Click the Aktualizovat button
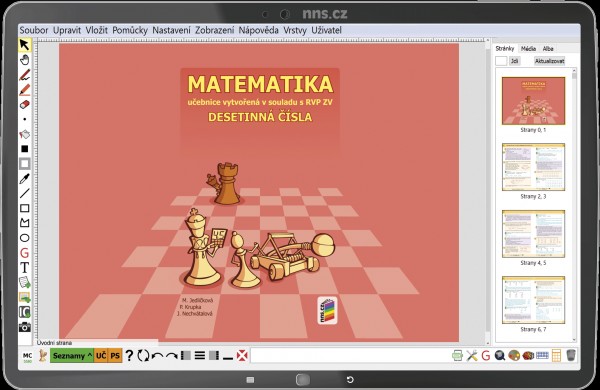Screen dimensions: 600x390 pyautogui.click(x=549, y=61)
